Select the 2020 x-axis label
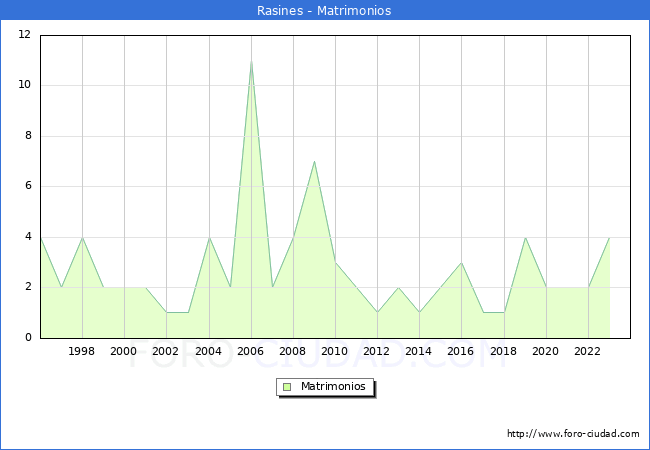650x450 pixels. (546, 352)
